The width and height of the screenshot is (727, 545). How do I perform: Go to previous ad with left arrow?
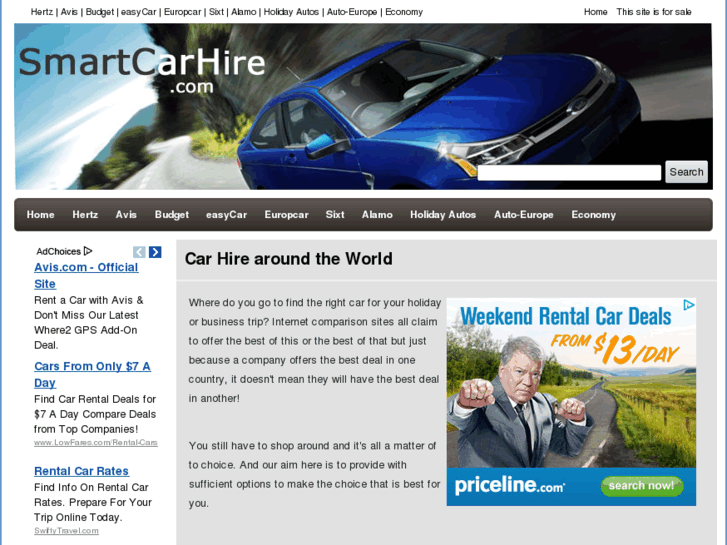(x=139, y=252)
